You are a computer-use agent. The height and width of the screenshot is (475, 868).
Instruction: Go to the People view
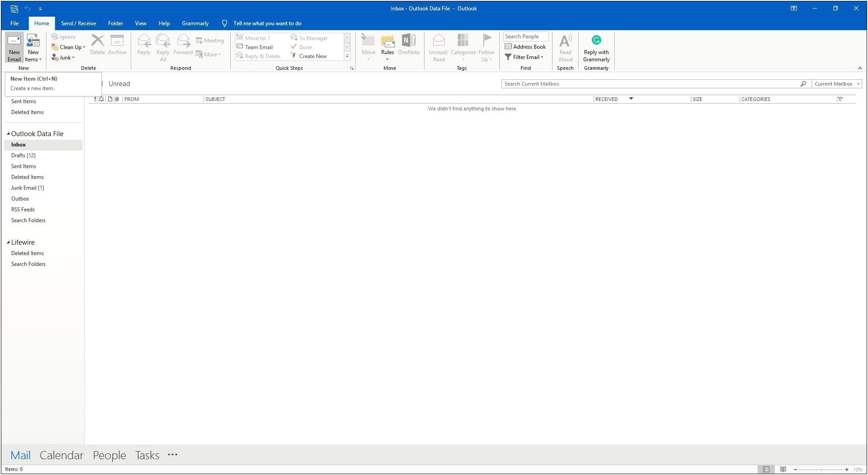(109, 456)
